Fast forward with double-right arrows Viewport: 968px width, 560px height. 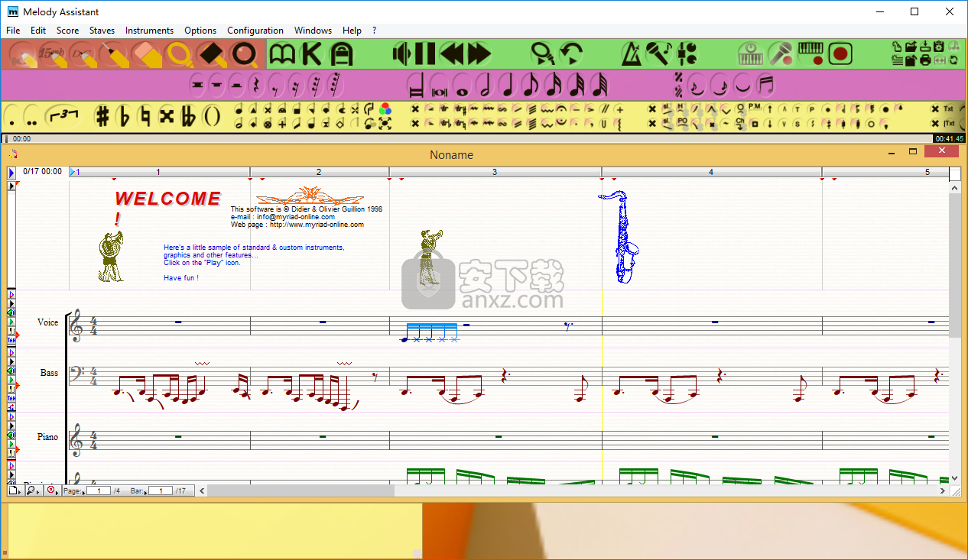pyautogui.click(x=479, y=54)
